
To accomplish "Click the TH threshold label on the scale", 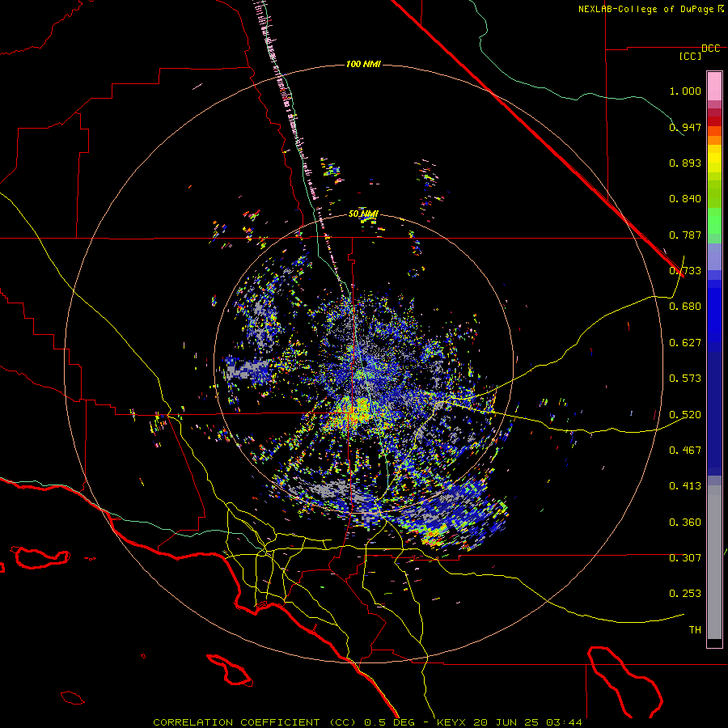I will coord(695,630).
